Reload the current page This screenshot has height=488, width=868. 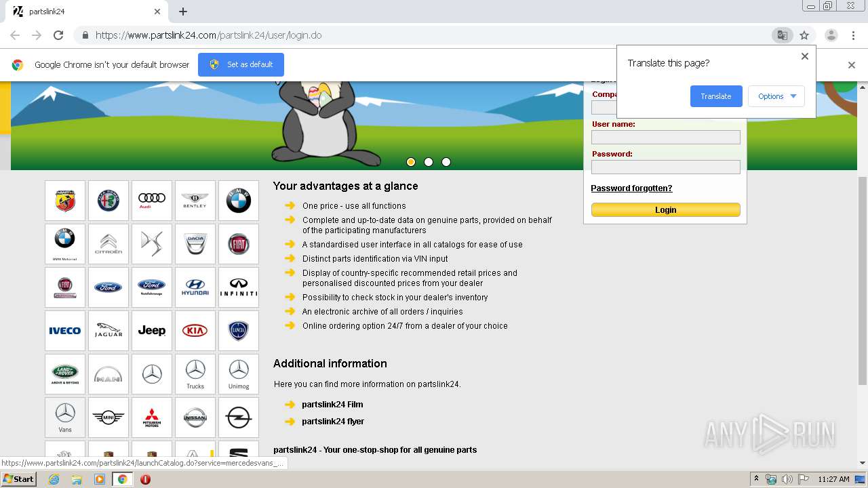[x=58, y=35]
